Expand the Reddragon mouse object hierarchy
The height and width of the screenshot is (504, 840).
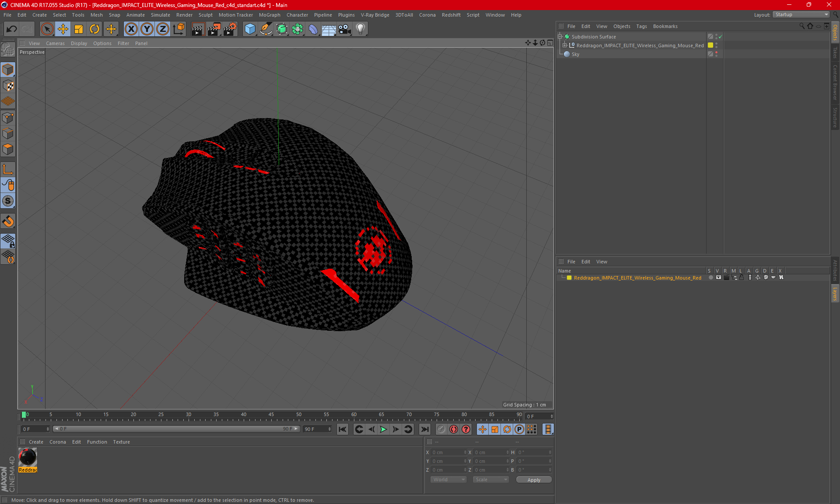(565, 45)
